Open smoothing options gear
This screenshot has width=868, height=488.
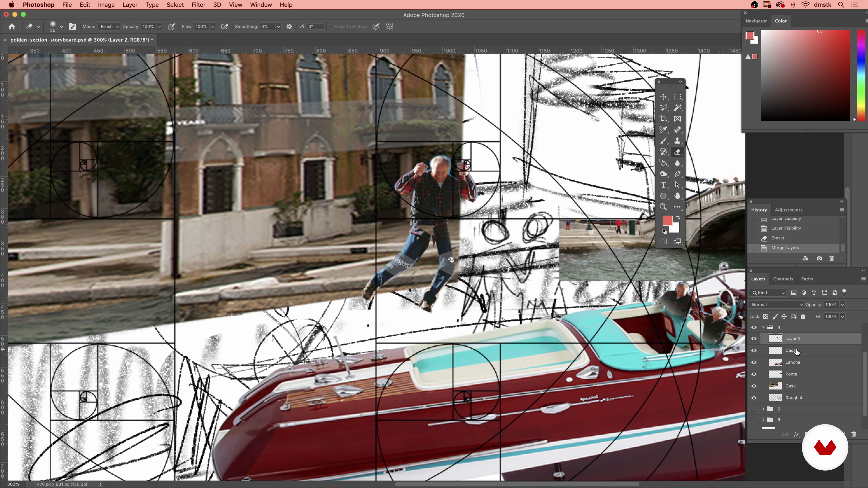coord(289,27)
